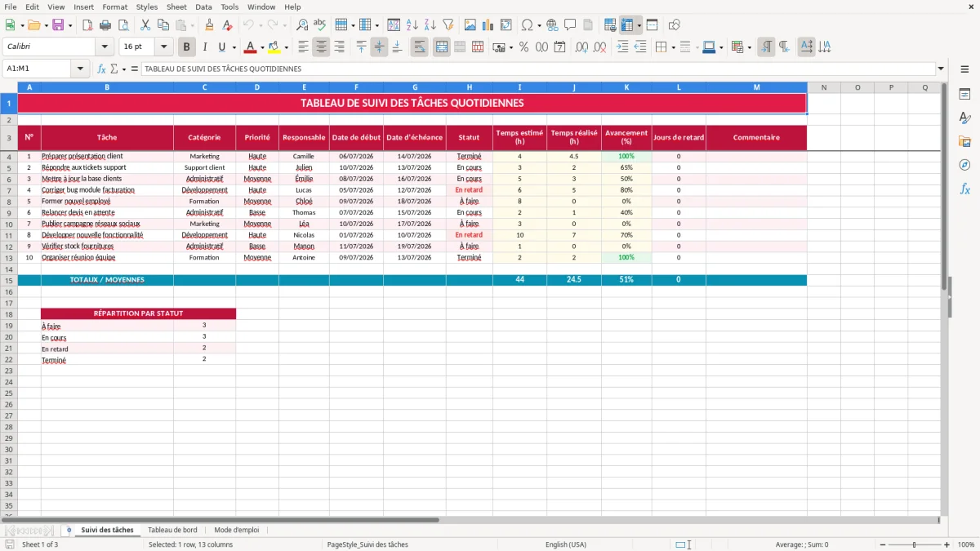This screenshot has width=980, height=551.
Task: Open the Styles menu
Action: coord(147,7)
